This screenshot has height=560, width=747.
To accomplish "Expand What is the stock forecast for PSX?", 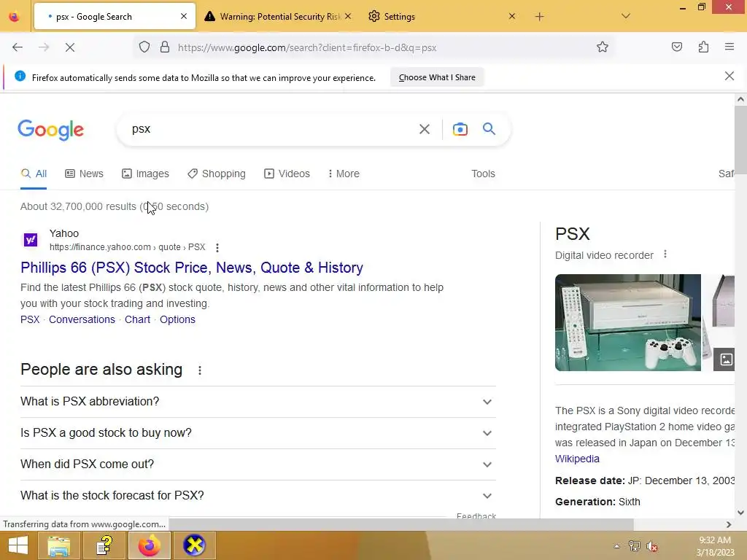I will [x=258, y=496].
